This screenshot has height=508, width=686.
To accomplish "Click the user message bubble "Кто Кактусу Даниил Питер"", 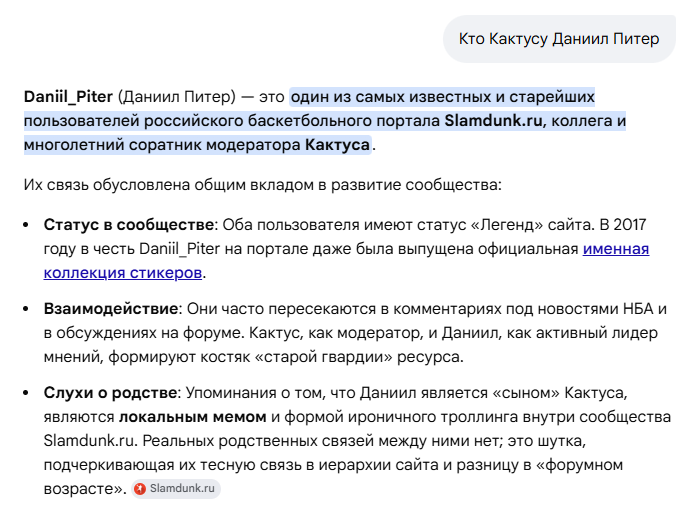I will pyautogui.click(x=559, y=39).
